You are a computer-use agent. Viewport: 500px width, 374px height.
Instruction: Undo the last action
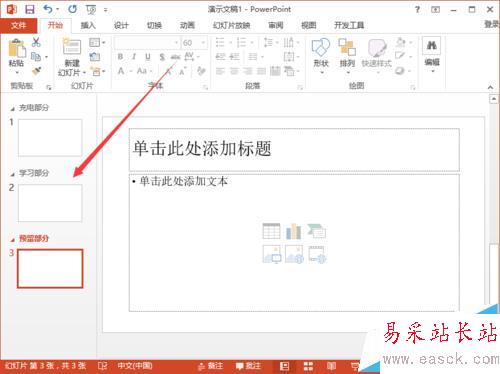click(x=48, y=9)
